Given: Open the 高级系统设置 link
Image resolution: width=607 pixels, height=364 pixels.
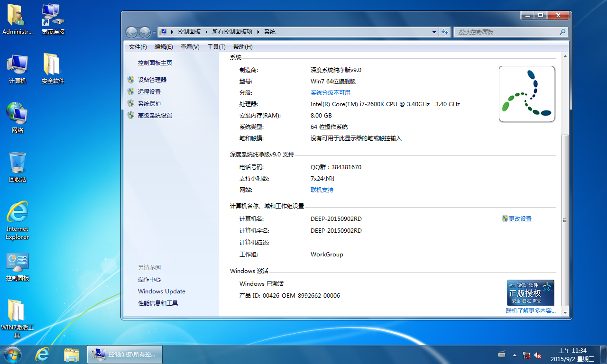Looking at the screenshot, I should [155, 116].
